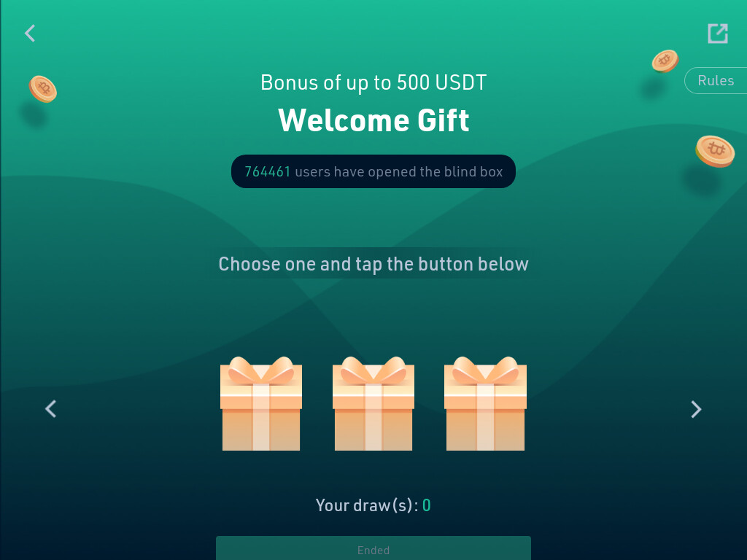The height and width of the screenshot is (560, 747).
Task: Show next gift boxes with right chevron
Action: pyautogui.click(x=696, y=409)
